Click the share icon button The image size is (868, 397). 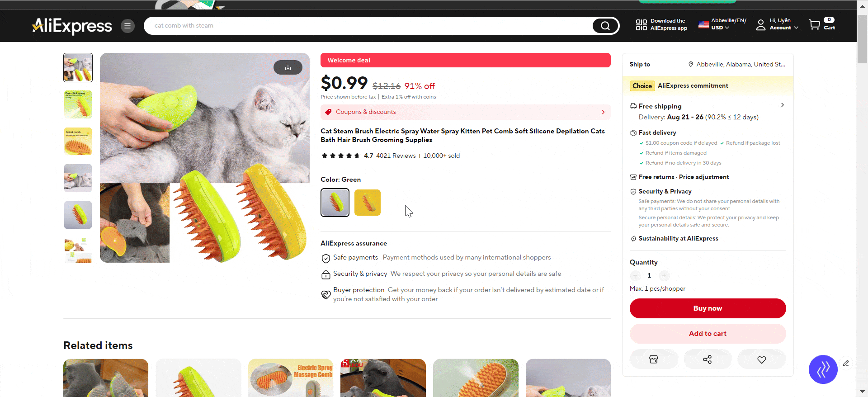pyautogui.click(x=708, y=359)
